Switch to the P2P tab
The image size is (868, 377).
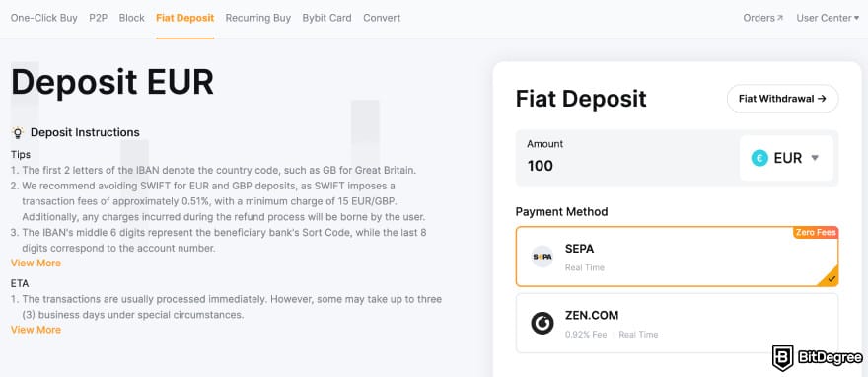coord(98,18)
